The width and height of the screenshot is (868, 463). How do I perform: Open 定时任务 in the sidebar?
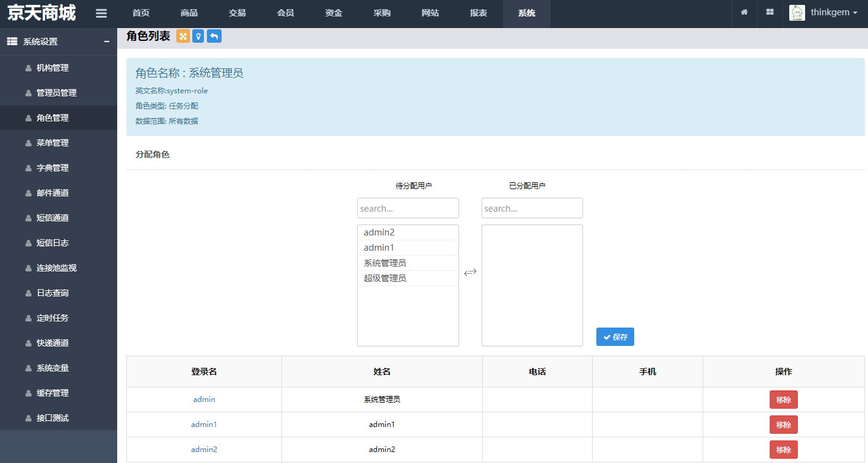59,318
